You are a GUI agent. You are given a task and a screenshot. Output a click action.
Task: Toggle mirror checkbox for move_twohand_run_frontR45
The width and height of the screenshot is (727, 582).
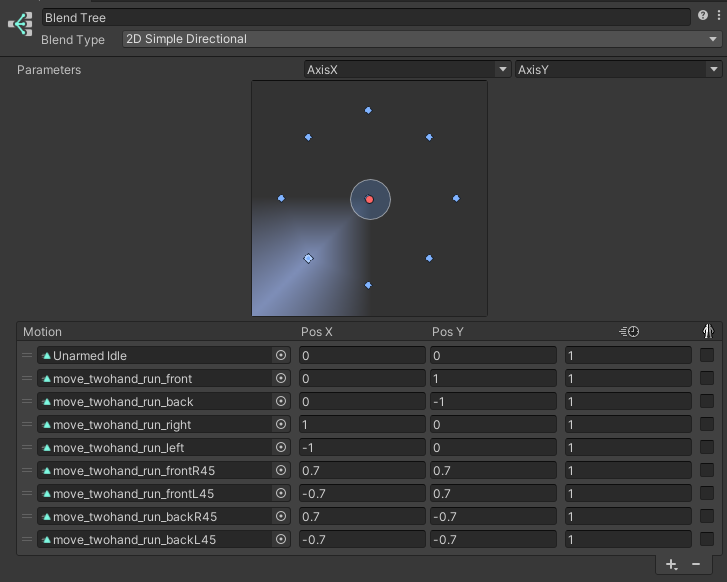point(707,470)
